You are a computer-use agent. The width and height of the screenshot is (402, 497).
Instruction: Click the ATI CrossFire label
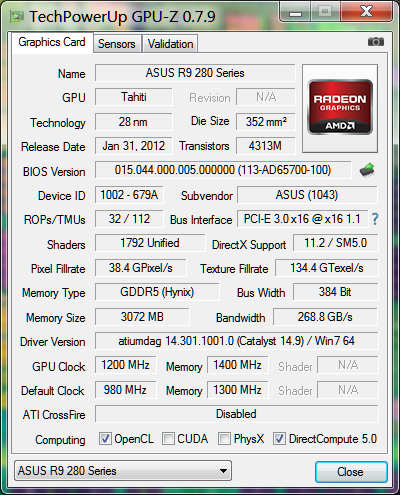click(x=54, y=415)
